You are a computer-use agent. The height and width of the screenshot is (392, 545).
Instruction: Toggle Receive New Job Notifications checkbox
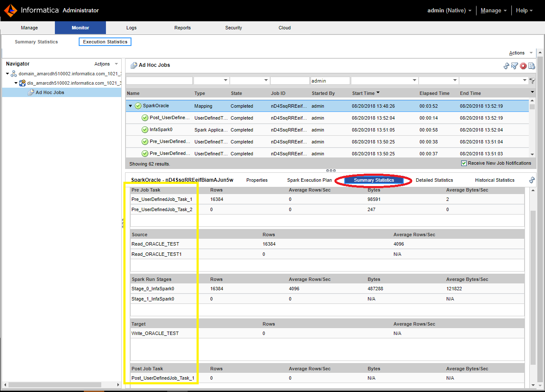click(x=464, y=163)
